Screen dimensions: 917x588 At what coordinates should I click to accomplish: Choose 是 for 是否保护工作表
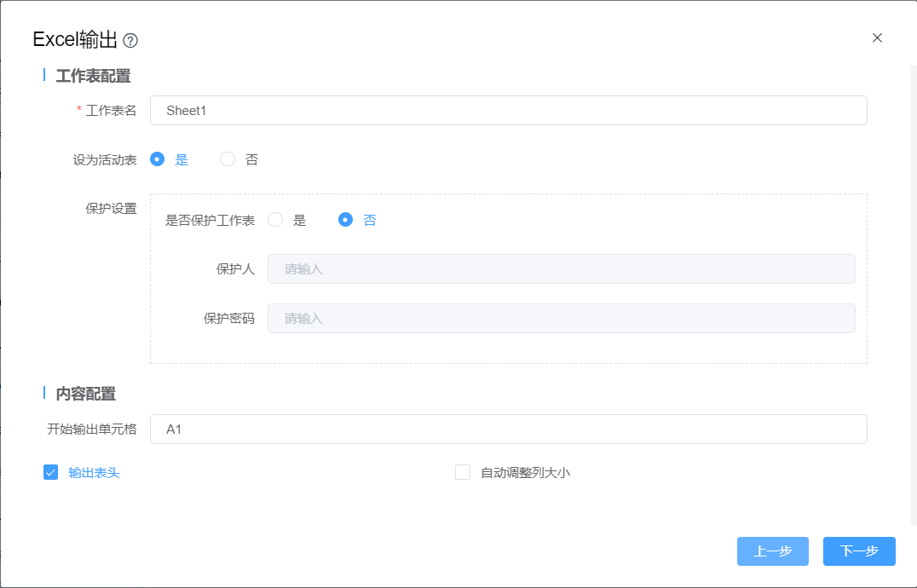point(275,220)
